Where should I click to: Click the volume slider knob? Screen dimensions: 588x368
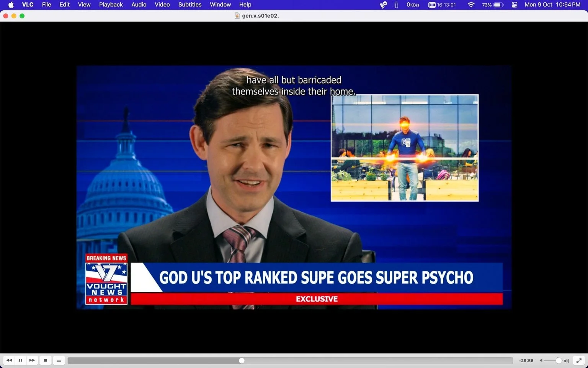click(x=559, y=361)
